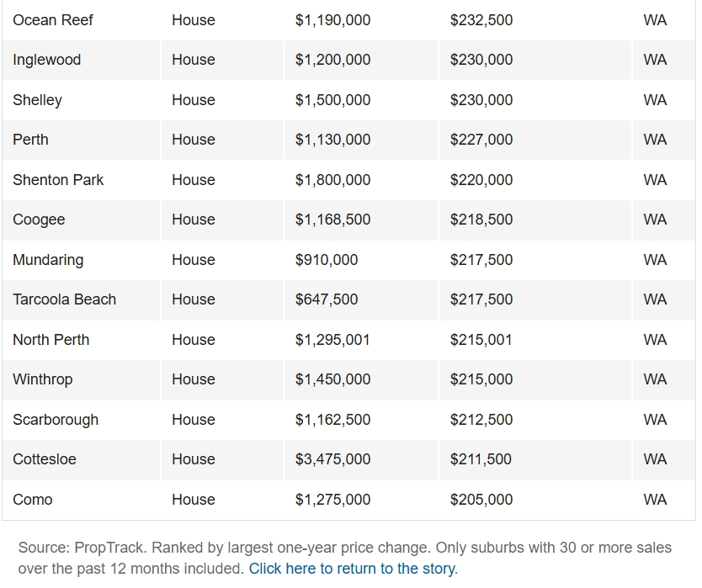Viewport: 702px width, 588px height.
Task: Click the 'Click here to return to the story' link
Action: [x=352, y=569]
